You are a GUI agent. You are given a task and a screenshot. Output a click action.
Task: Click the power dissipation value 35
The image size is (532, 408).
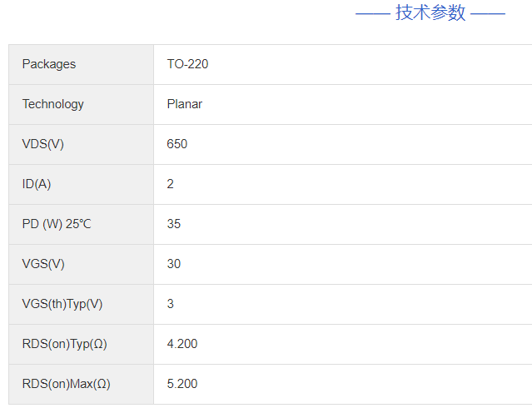tap(174, 224)
